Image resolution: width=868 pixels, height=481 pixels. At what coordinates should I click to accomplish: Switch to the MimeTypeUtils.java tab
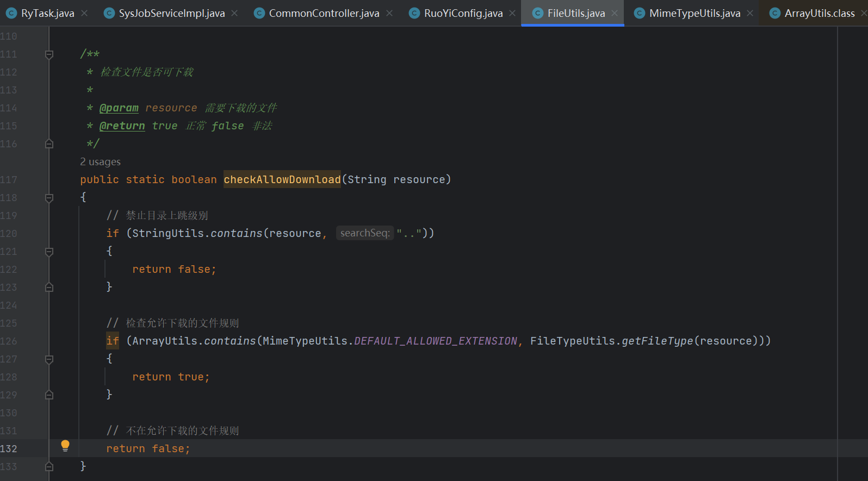(x=695, y=13)
